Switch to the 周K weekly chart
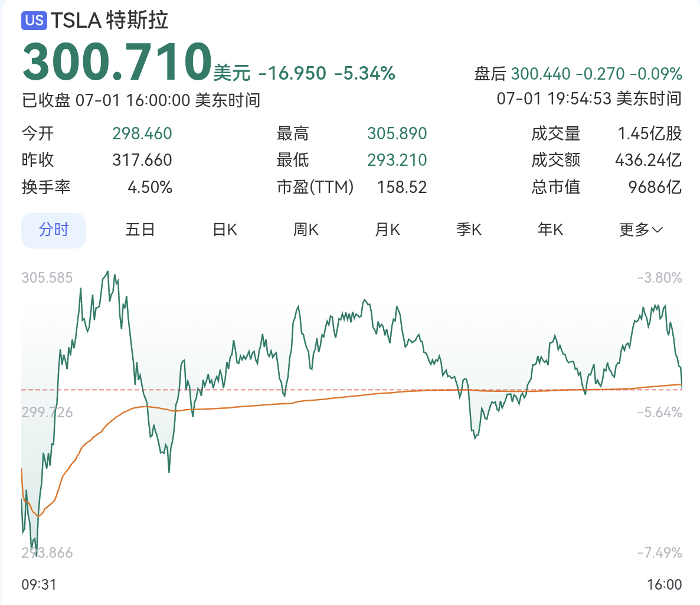 pyautogui.click(x=305, y=230)
